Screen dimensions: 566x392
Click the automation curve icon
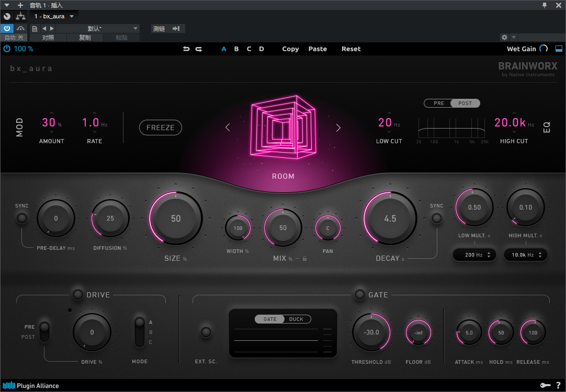20,29
